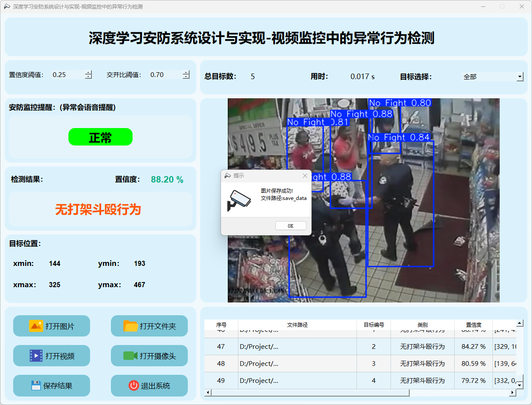Click the 无打架斗殴行为 orange result text

point(98,209)
